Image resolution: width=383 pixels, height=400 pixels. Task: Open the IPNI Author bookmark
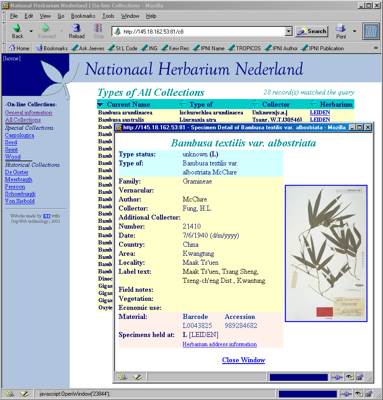tap(281, 48)
